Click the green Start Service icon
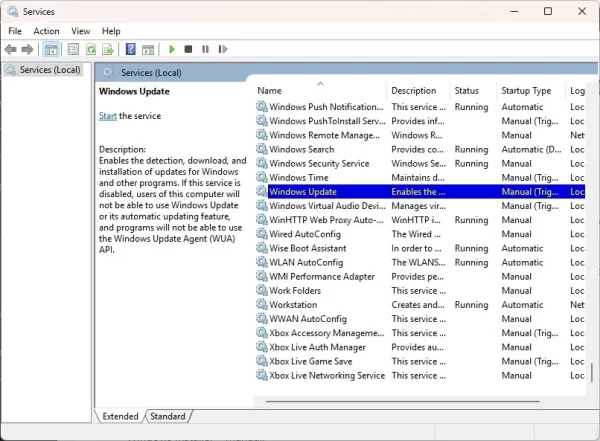The image size is (600, 441). pos(172,49)
